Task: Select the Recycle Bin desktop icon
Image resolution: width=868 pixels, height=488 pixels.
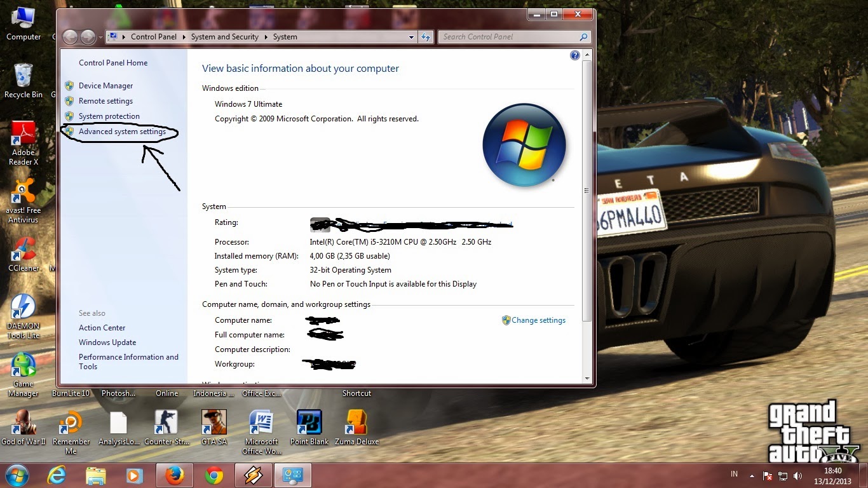Action: (x=24, y=81)
